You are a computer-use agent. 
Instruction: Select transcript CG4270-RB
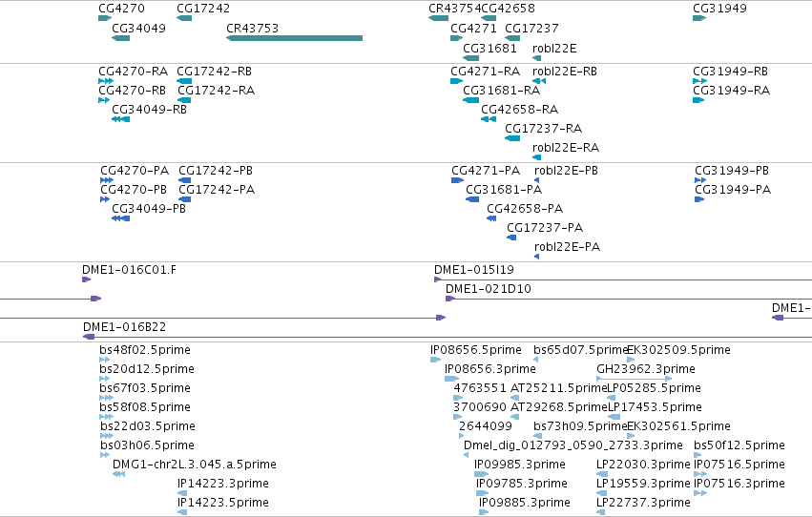[132, 90]
